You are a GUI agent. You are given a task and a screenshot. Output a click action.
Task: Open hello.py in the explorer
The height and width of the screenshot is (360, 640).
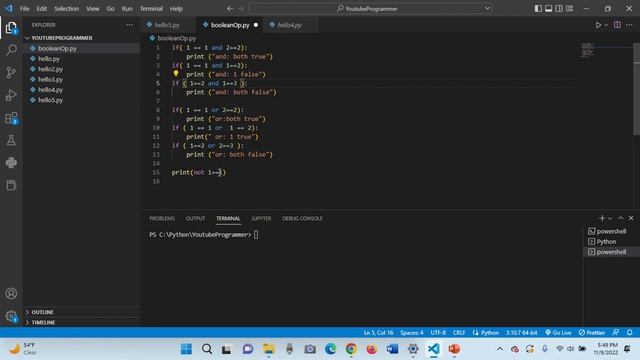pos(82,59)
